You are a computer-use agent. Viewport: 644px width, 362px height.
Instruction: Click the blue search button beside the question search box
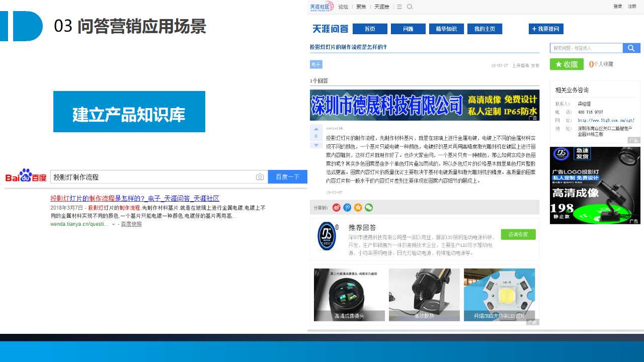pos(631,48)
